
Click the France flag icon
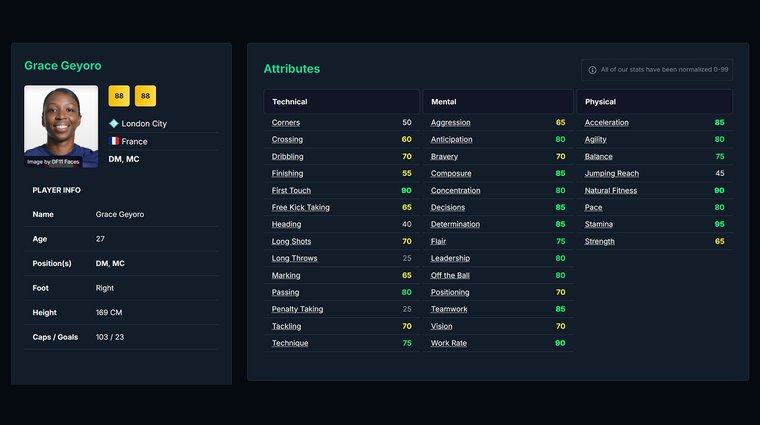pos(114,142)
